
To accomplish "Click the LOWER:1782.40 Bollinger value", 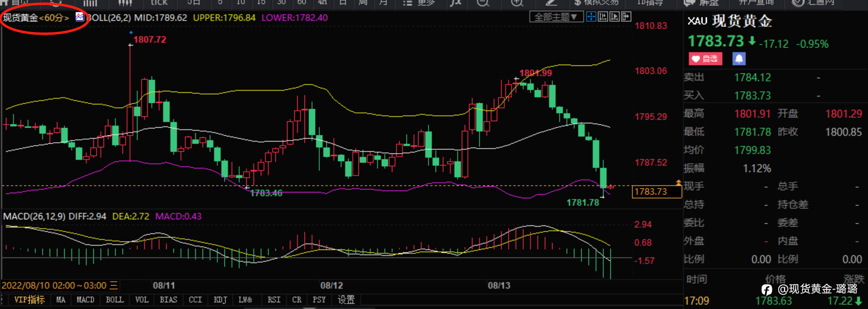I will pyautogui.click(x=295, y=18).
